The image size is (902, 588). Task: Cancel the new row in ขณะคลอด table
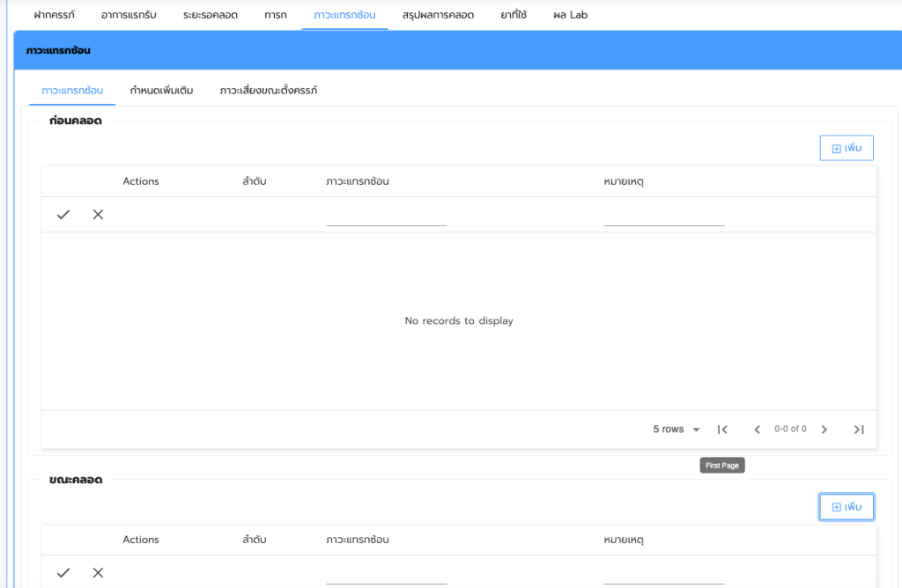98,573
